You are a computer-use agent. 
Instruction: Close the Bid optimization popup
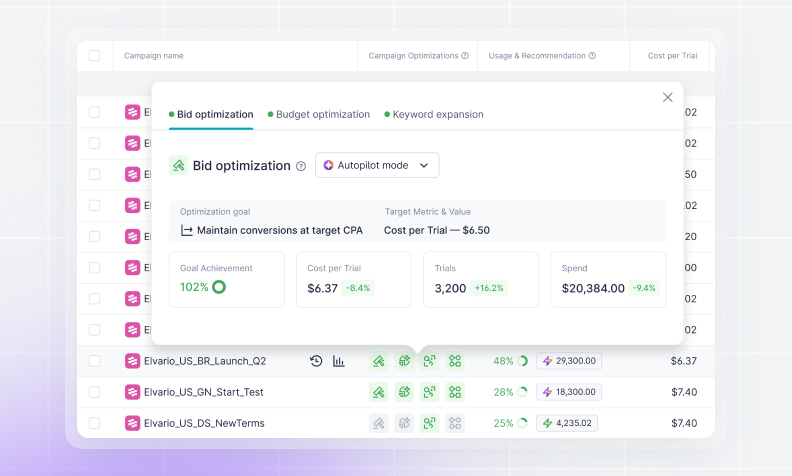668,98
